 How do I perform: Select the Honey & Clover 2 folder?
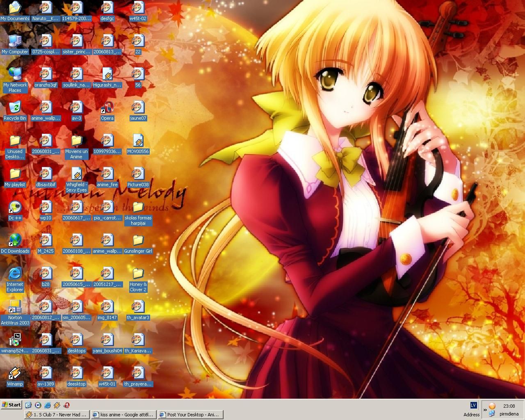138,279
